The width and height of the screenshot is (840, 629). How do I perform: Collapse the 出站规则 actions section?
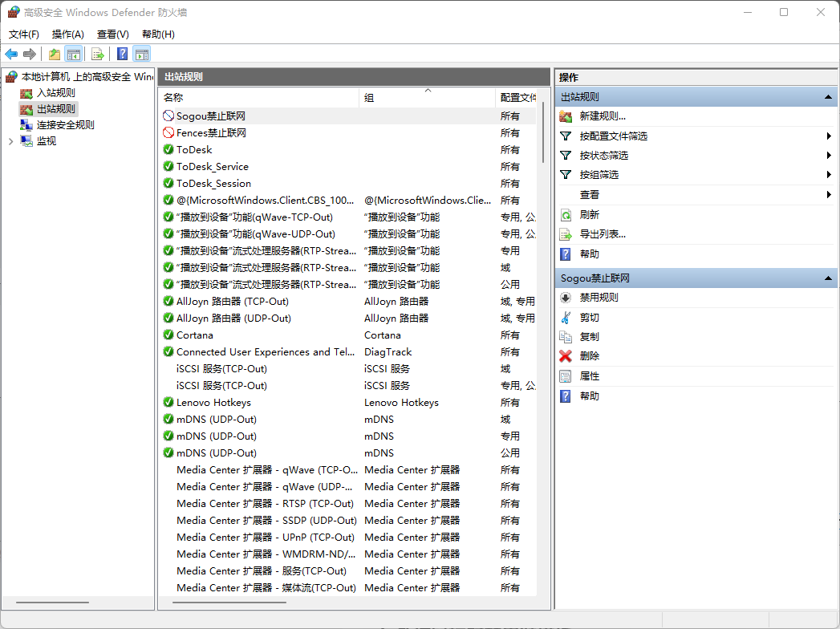click(828, 97)
